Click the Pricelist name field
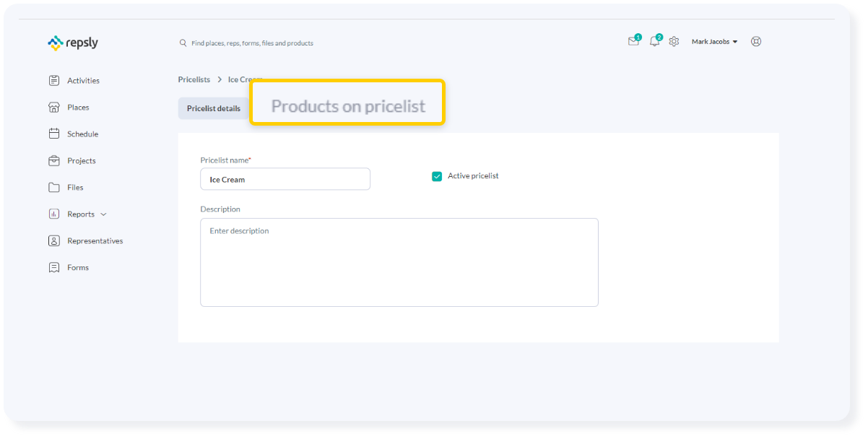Screen dimensions: 868x439 pyautogui.click(x=285, y=179)
